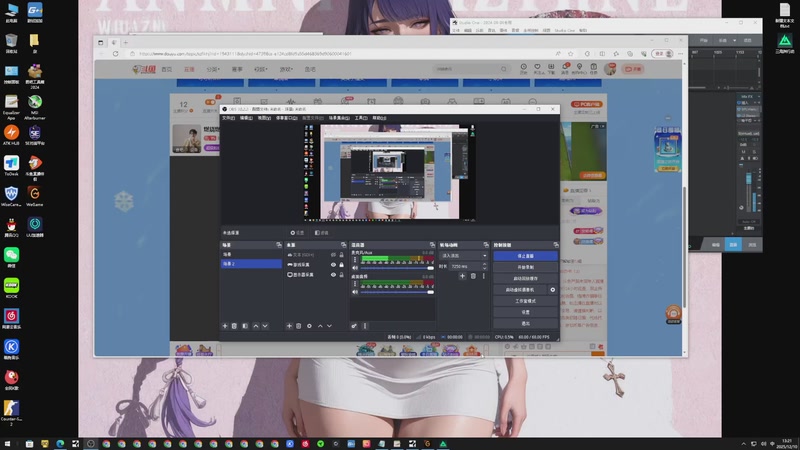Open transition options three-dot menu

pos(484,276)
